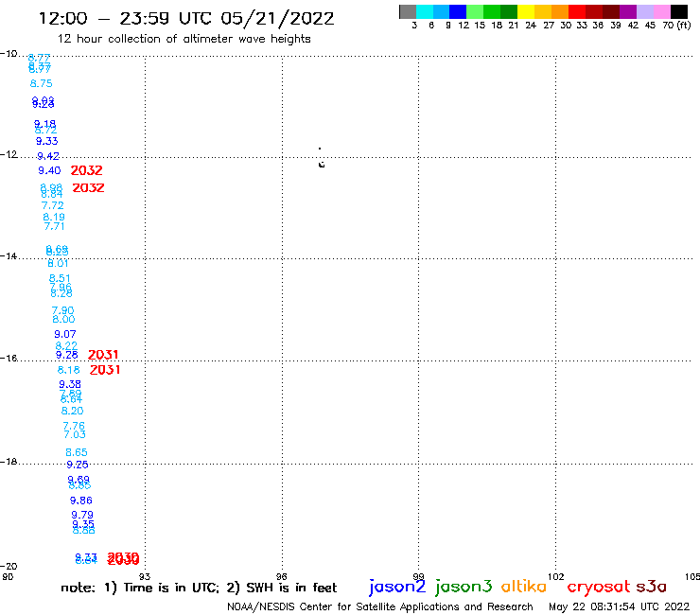Click the wave height value 9.40
The width and height of the screenshot is (700, 615).
pos(49,170)
